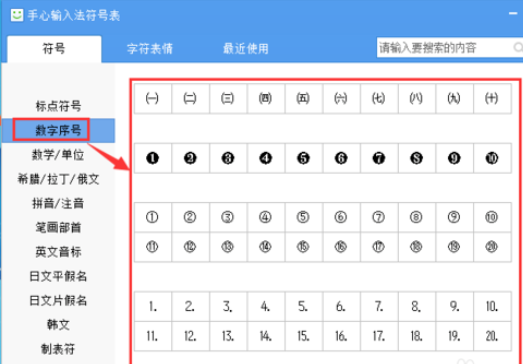This screenshot has height=364, width=523.
Task: Insert the black circled ❼ symbol
Action: point(379,158)
